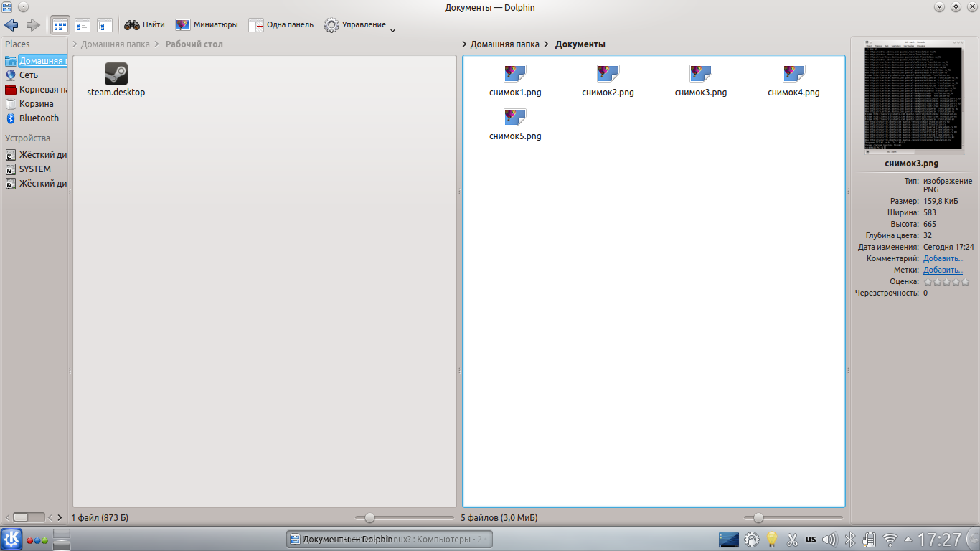Open the clipboard scissors tray icon
This screenshot has width=980, height=551.
click(792, 539)
